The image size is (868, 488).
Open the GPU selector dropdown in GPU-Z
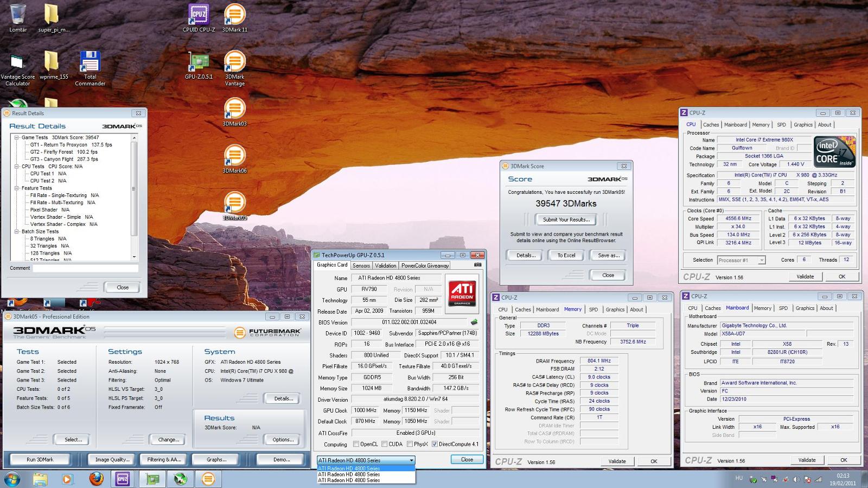(366, 460)
